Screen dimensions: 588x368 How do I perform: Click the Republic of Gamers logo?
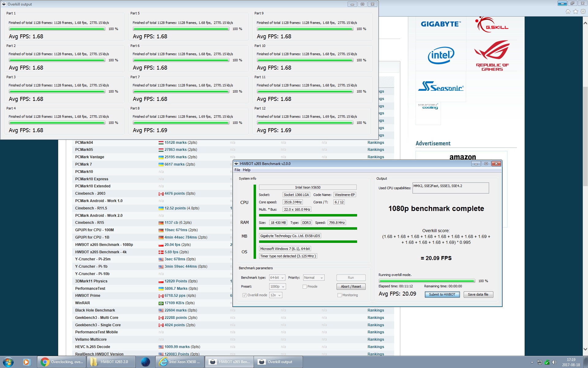[x=492, y=56]
